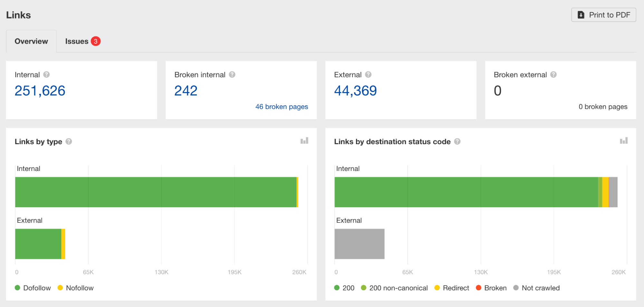Open help tooltip for Links by type
This screenshot has height=307, width=644.
[x=69, y=142]
